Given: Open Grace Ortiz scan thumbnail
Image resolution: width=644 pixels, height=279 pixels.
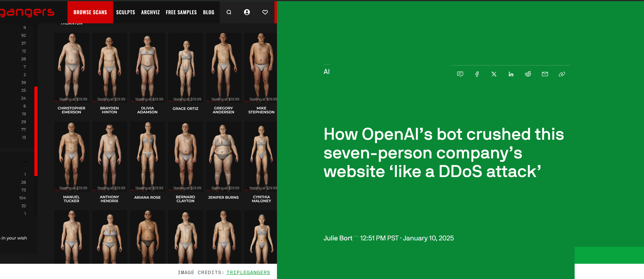Looking at the screenshot, I should (185, 67).
